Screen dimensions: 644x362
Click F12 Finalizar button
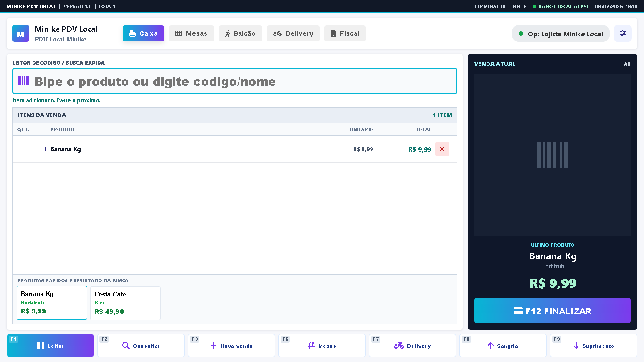point(553,311)
